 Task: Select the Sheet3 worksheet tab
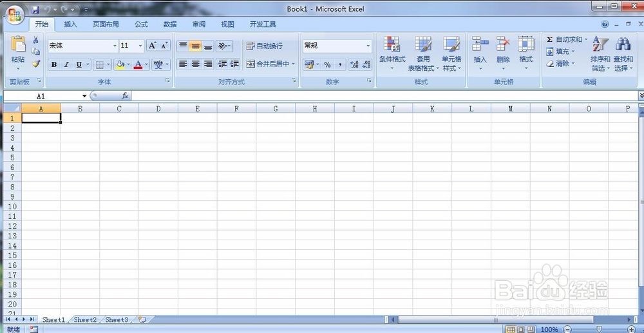click(117, 319)
